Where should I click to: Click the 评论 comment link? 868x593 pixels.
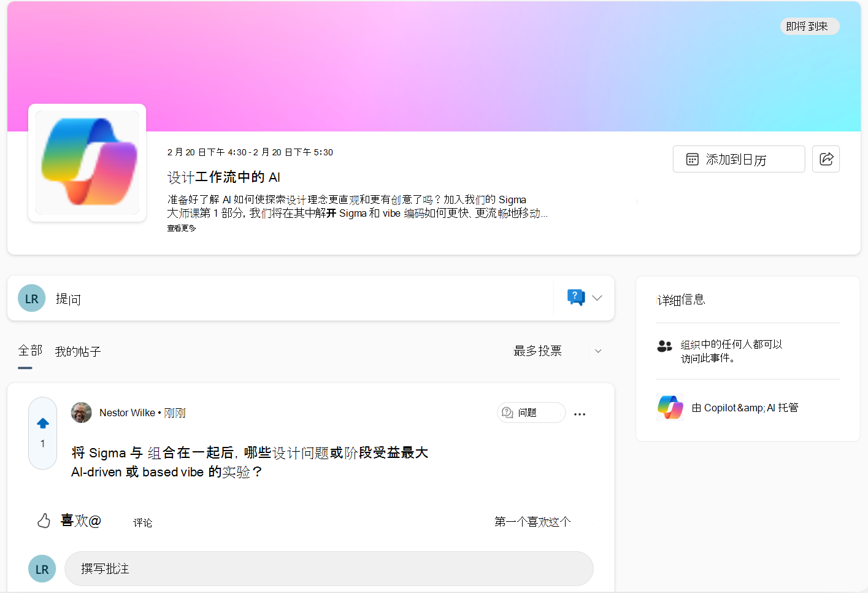tap(142, 522)
